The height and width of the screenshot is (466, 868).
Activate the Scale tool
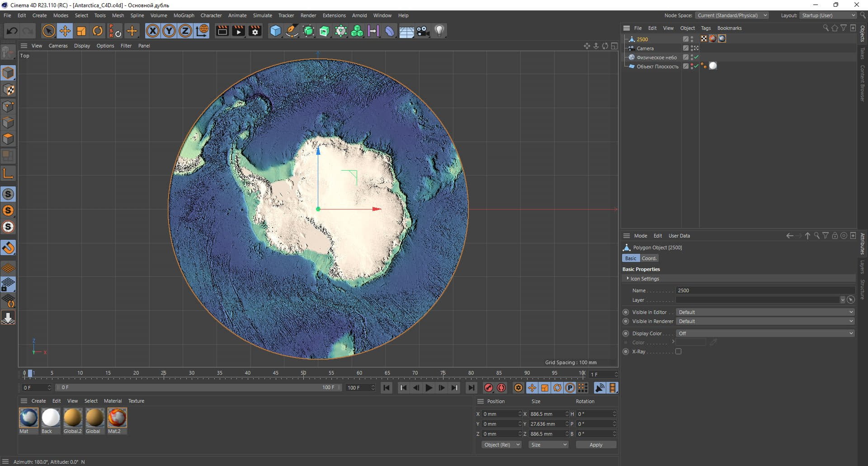pyautogui.click(x=81, y=31)
